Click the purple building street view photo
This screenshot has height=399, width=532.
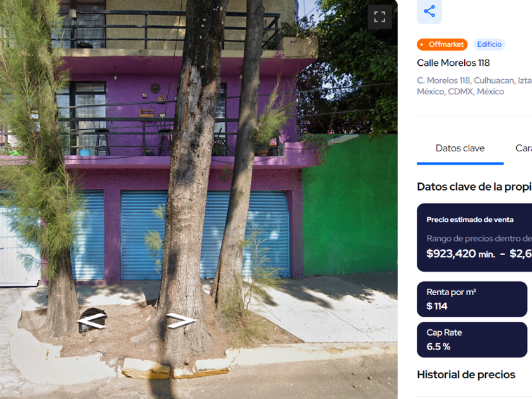click(x=198, y=199)
